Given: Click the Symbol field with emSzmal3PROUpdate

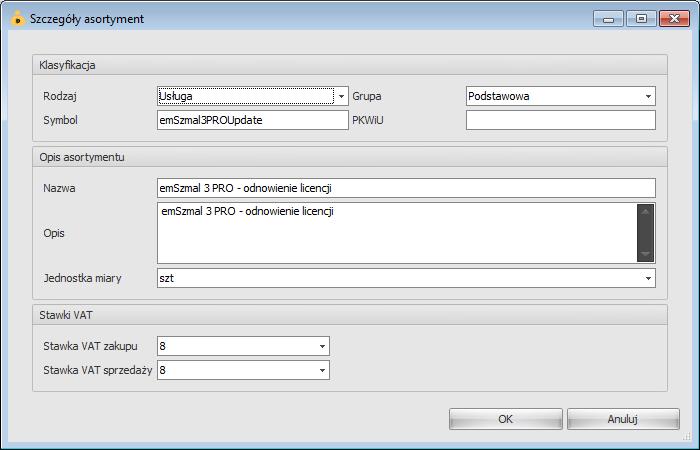Looking at the screenshot, I should 253,120.
